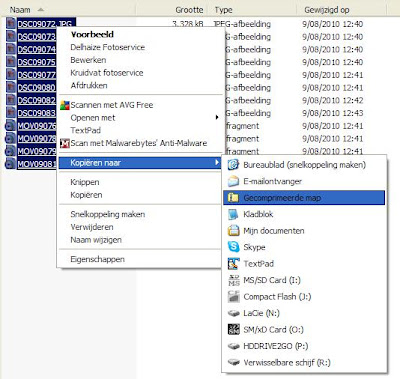The image size is (400, 379).
Task: Expand the Openen met submenu arrow
Action: click(217, 117)
